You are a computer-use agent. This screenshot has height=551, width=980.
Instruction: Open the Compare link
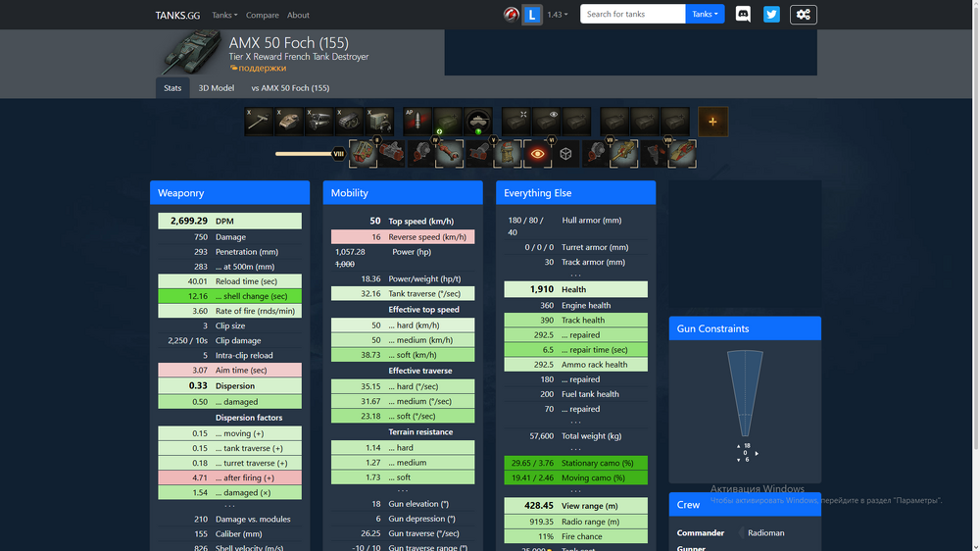point(263,15)
